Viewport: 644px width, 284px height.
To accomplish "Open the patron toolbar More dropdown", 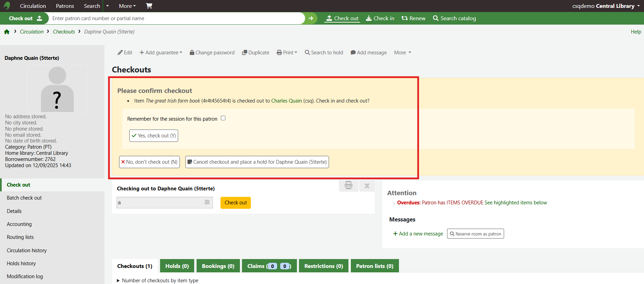I will pos(402,53).
